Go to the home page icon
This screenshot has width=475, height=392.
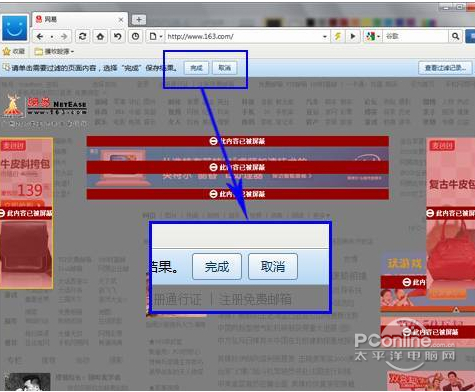pyautogui.click(x=100, y=36)
